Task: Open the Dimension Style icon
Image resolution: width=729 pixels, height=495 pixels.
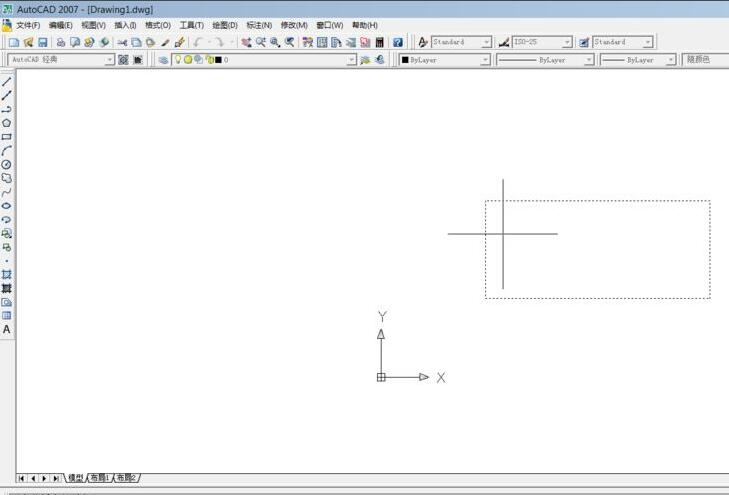Action: tap(504, 42)
